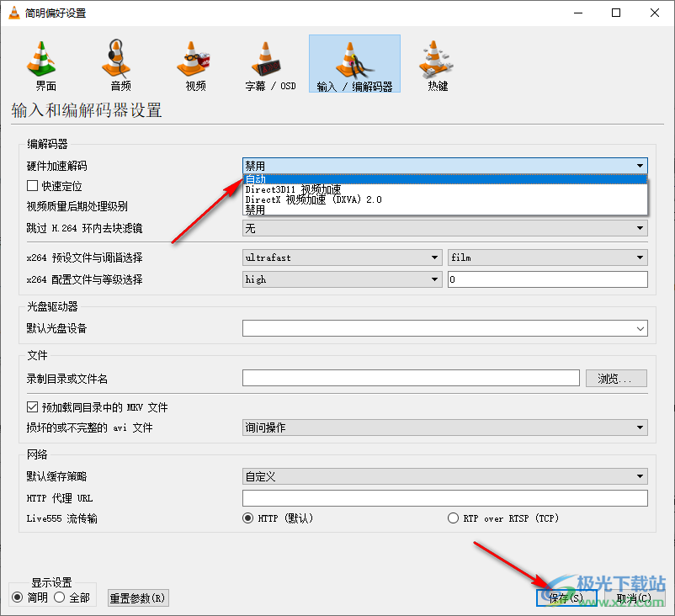The width and height of the screenshot is (675, 616).
Task: Cancel with the 取消(C) button
Action: point(635,598)
